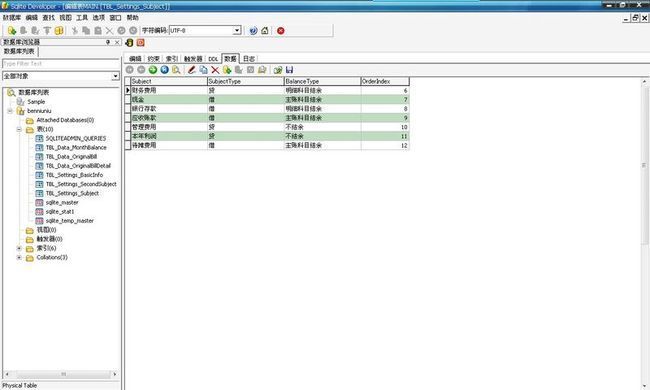This screenshot has width=650, height=390.
Task: Select the TBL_Data_MonthBalance table
Action: 76,148
